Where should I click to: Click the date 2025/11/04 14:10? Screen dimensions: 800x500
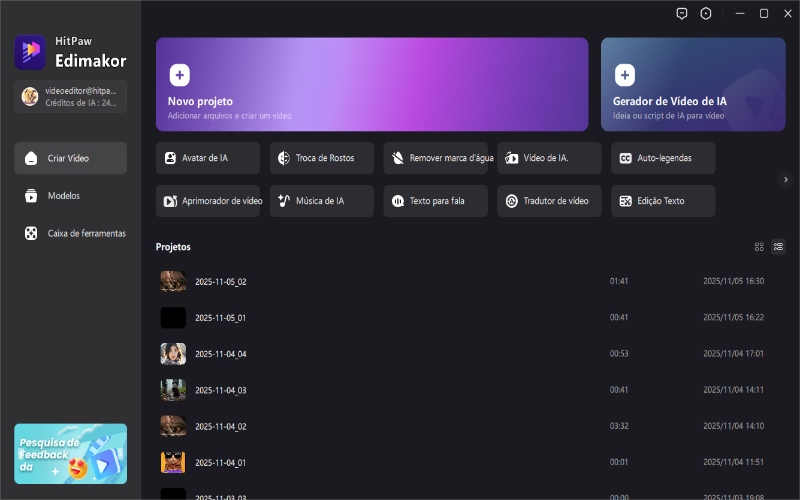click(734, 426)
